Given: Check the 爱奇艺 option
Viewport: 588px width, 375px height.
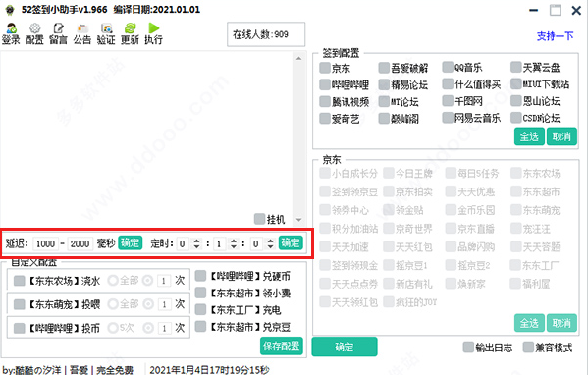Looking at the screenshot, I should click(x=324, y=119).
